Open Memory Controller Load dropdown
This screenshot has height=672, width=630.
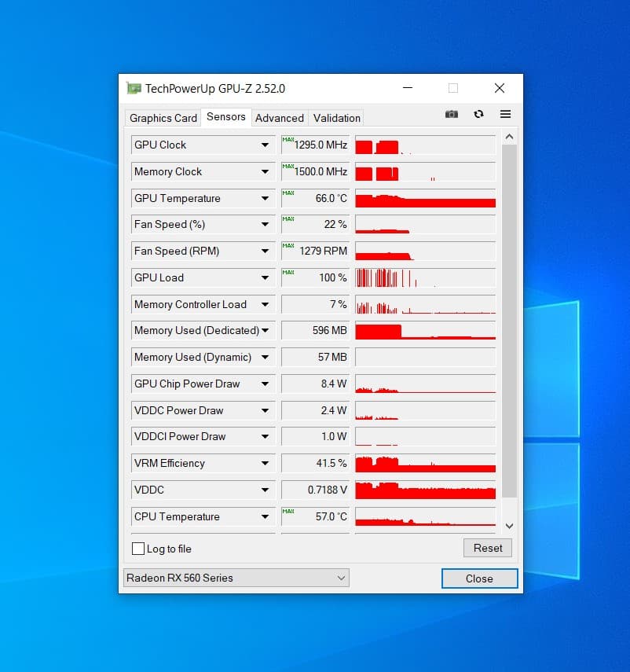265,304
